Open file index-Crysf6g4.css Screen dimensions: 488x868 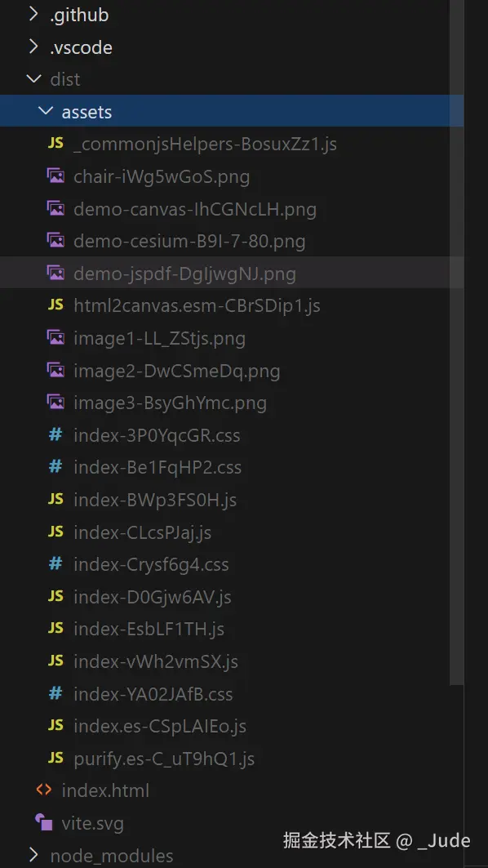pos(151,564)
